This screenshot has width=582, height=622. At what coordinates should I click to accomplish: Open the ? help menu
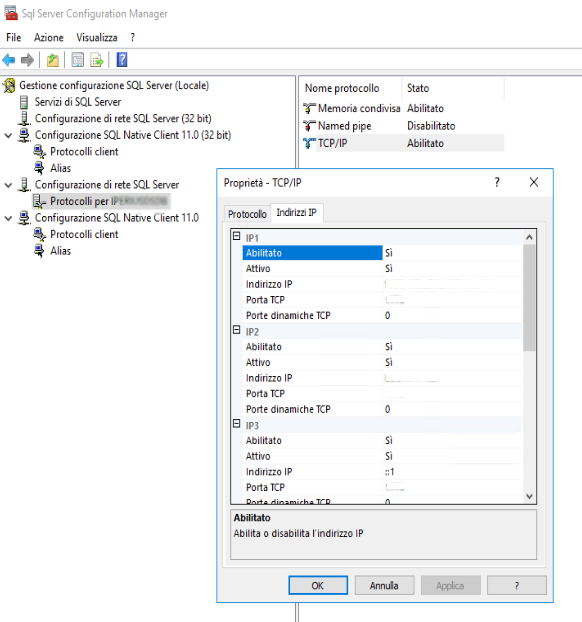pos(133,38)
